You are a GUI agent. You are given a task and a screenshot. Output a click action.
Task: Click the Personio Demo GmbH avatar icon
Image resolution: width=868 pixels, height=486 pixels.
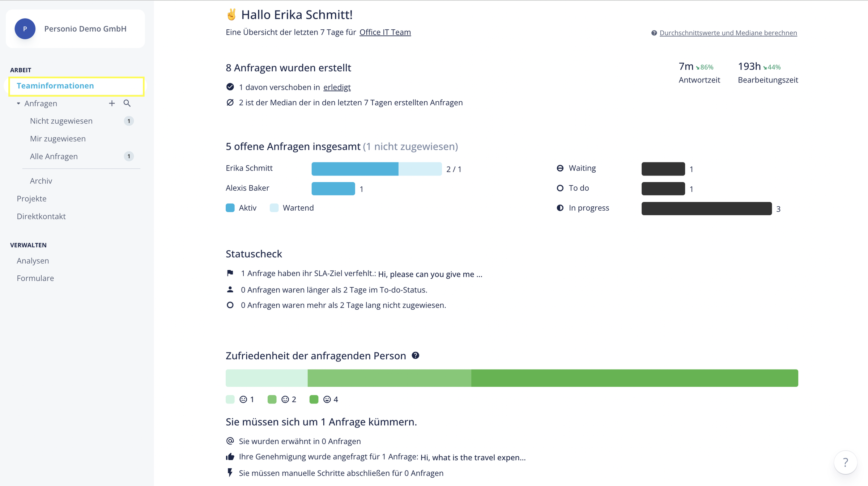[x=25, y=29]
